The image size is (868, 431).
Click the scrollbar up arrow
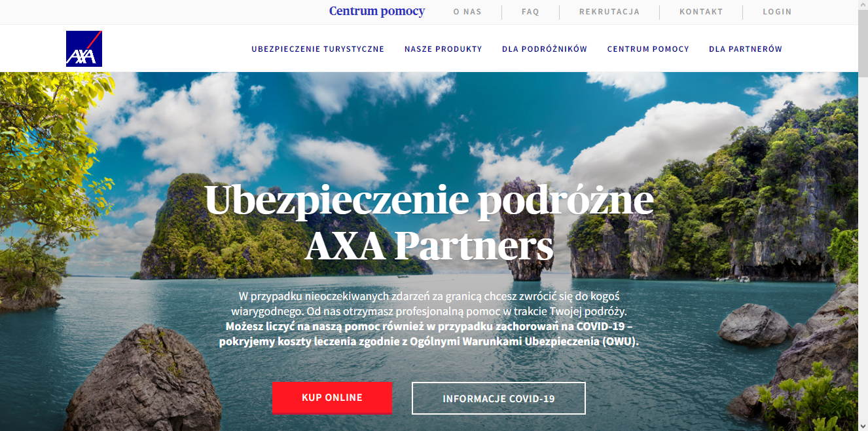(x=863, y=5)
